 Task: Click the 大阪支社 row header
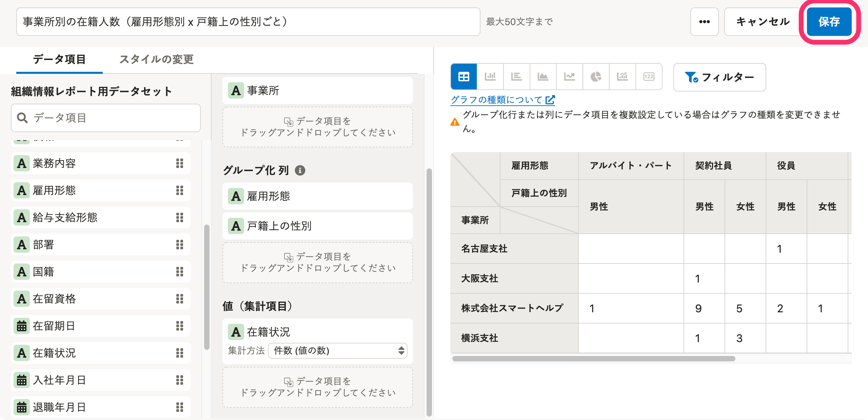[x=514, y=279]
